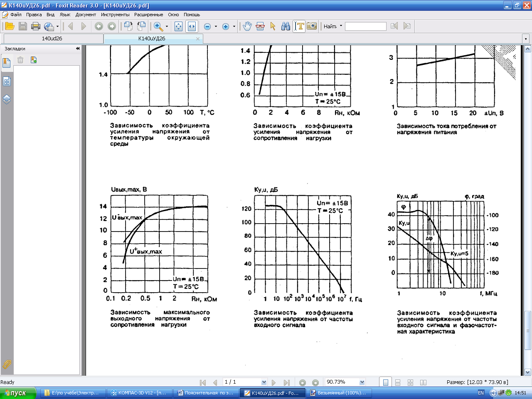Select the Hand tool

point(247,26)
